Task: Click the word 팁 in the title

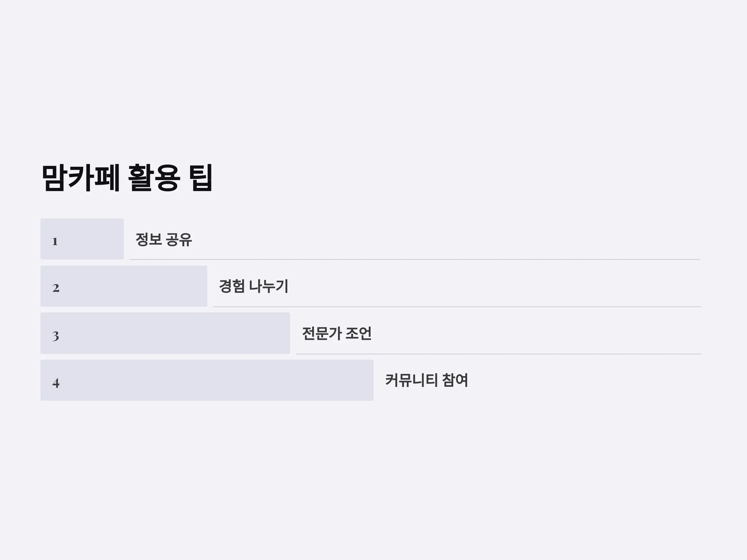Action: pyautogui.click(x=200, y=178)
